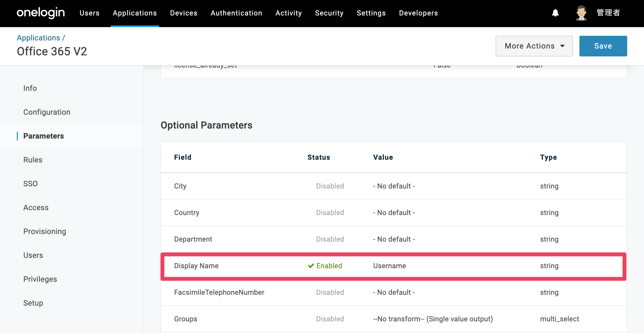Viewport: 644px width, 333px height.
Task: Click the No transform value for Groups
Action: 433,319
